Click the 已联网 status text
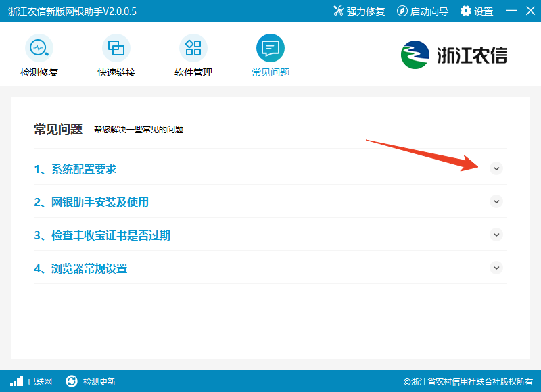The width and height of the screenshot is (541, 392). pyautogui.click(x=40, y=381)
